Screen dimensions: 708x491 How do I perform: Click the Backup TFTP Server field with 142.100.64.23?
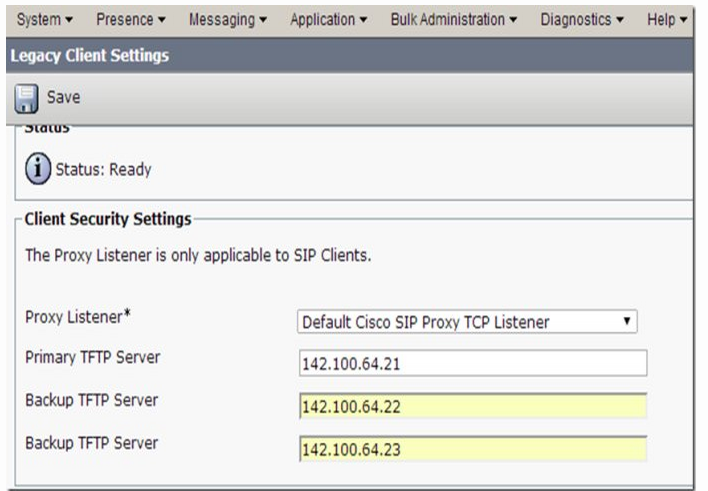click(473, 448)
